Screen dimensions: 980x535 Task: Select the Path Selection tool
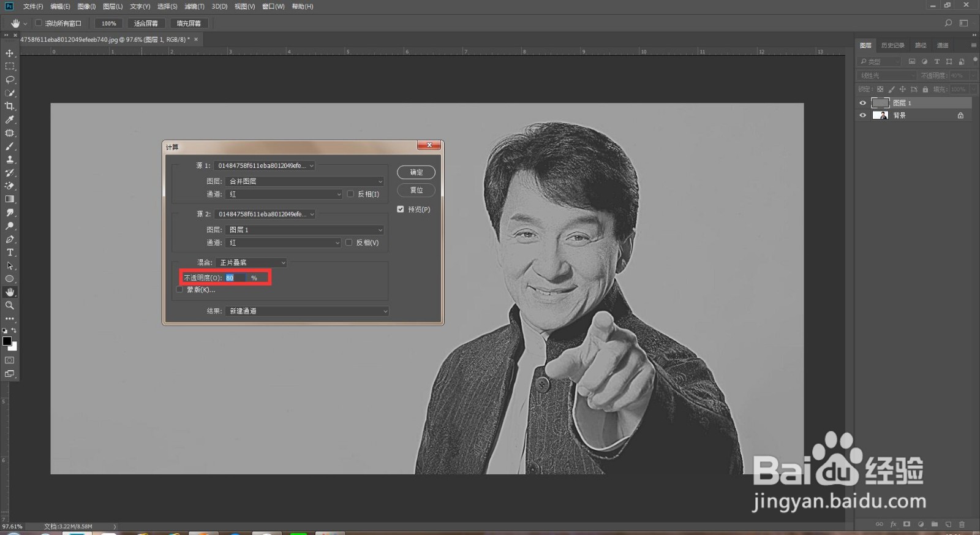pos(10,266)
